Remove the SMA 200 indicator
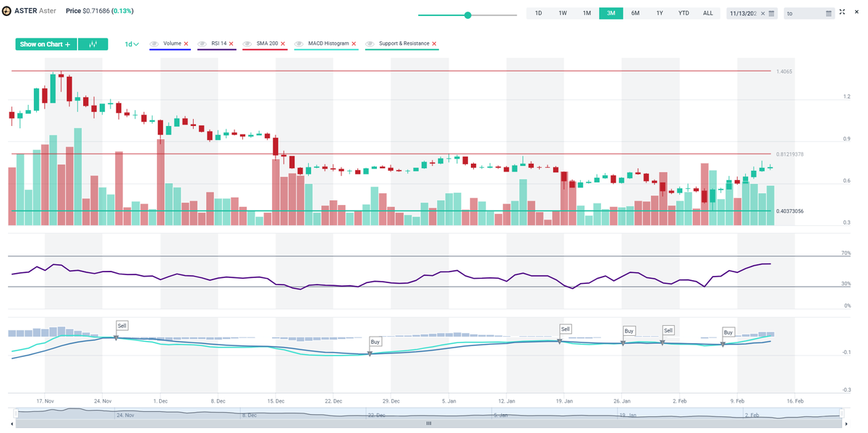 [x=282, y=43]
